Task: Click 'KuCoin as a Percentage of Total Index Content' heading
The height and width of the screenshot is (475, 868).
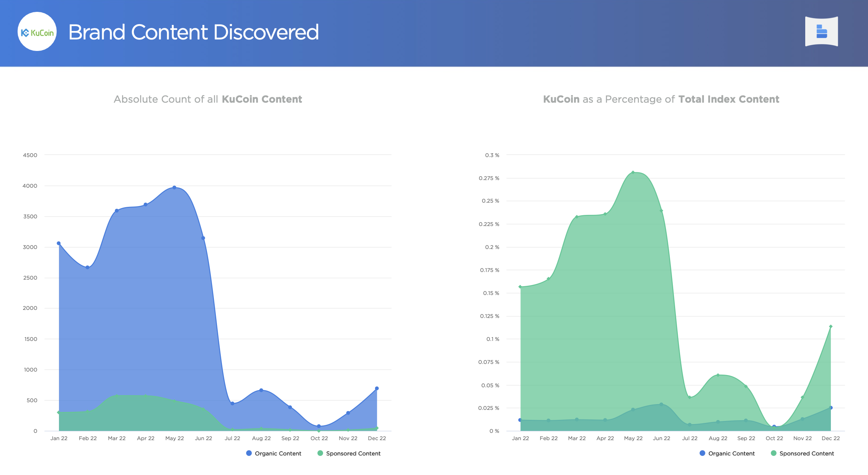Action: click(x=661, y=99)
